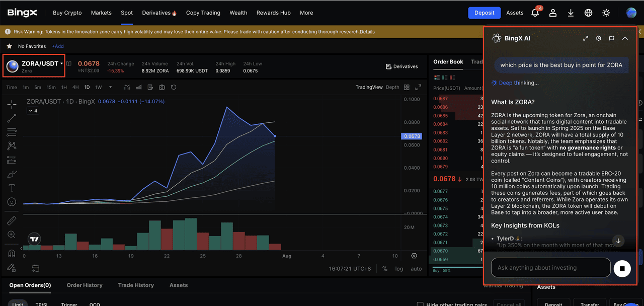Collapse the indicator legend showing 4

[33, 111]
